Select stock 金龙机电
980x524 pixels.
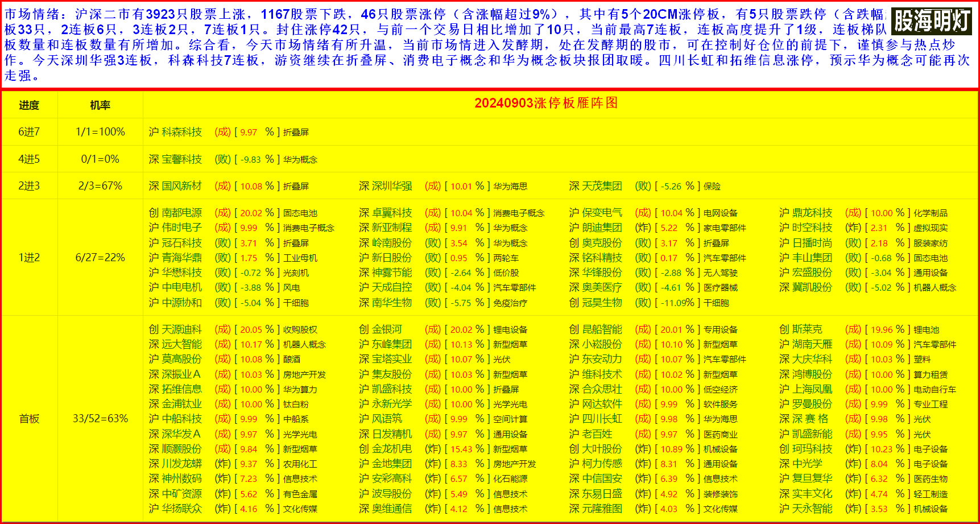tap(392, 449)
